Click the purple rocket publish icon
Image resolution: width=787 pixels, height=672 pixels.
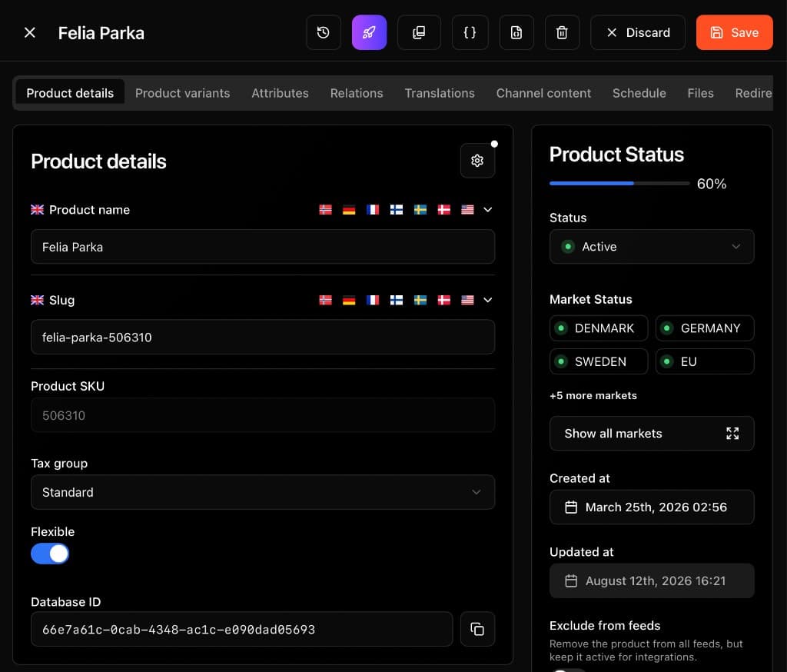click(370, 32)
